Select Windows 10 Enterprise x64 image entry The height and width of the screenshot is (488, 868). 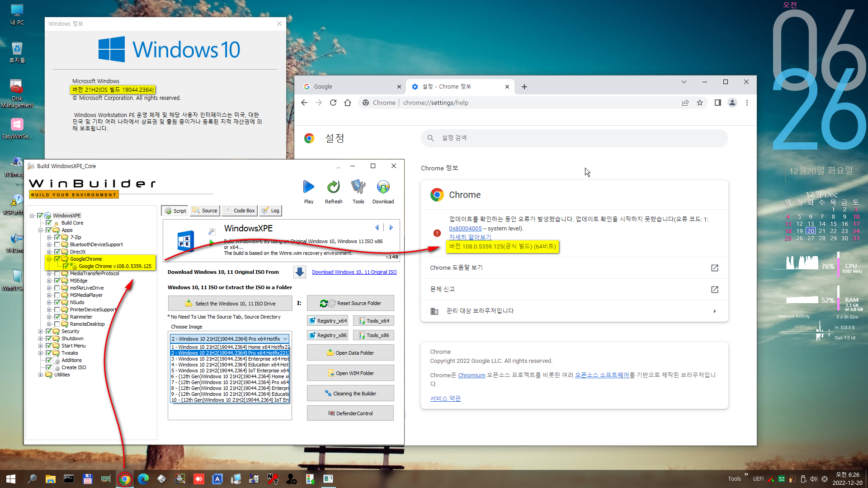[230, 359]
